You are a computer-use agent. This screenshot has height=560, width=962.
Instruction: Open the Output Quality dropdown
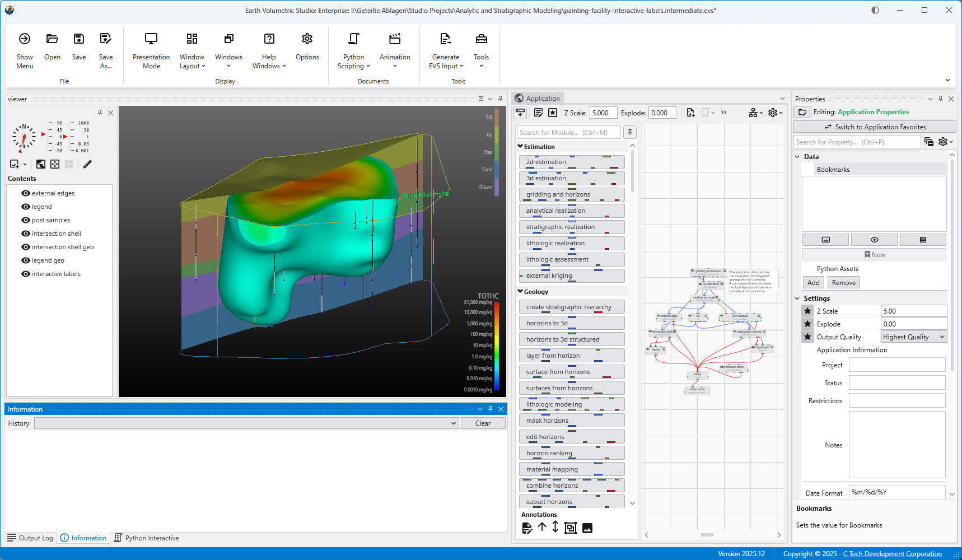pyautogui.click(x=913, y=337)
